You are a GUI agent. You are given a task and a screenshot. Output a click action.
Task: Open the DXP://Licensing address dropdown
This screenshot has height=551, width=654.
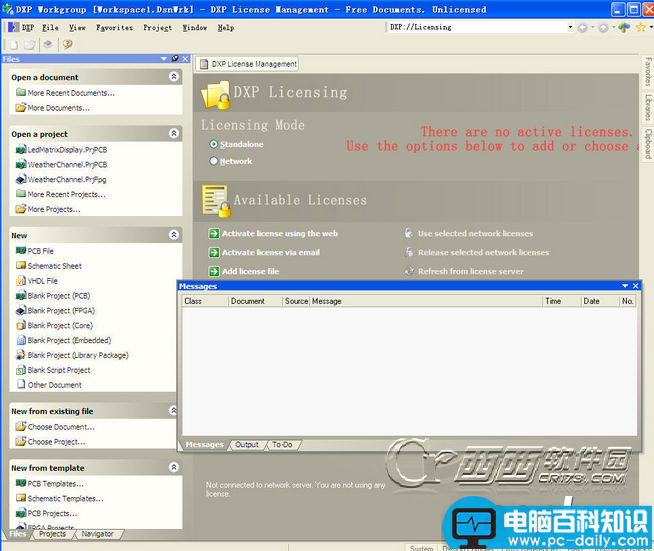570,27
